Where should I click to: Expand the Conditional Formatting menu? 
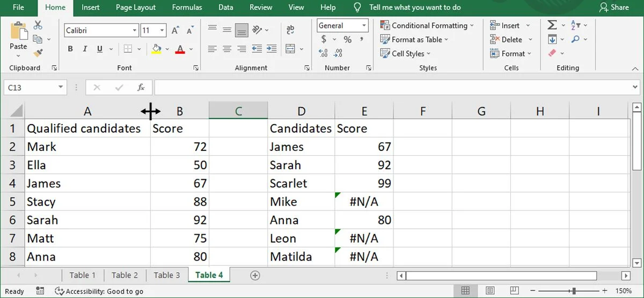[x=427, y=25]
